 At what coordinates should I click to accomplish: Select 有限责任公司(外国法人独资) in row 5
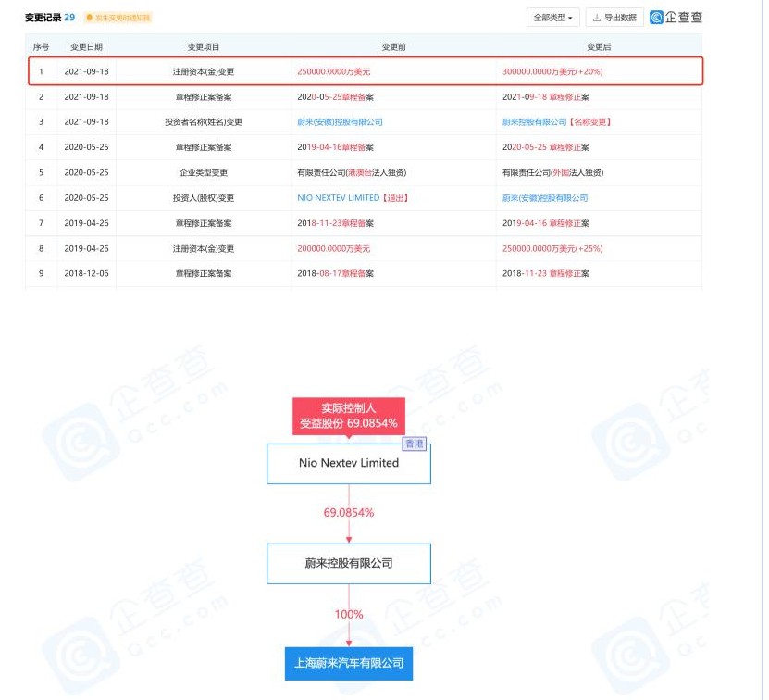click(552, 172)
